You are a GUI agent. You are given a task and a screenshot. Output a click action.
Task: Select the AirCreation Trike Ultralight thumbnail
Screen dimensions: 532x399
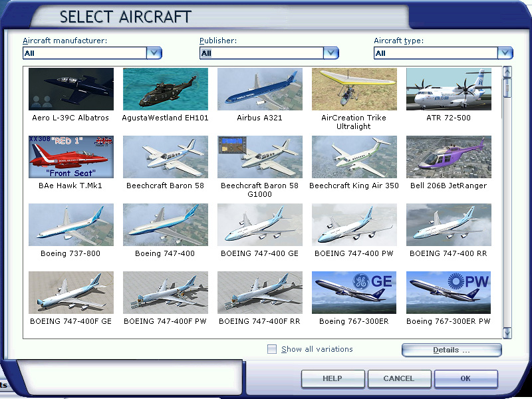click(x=354, y=89)
